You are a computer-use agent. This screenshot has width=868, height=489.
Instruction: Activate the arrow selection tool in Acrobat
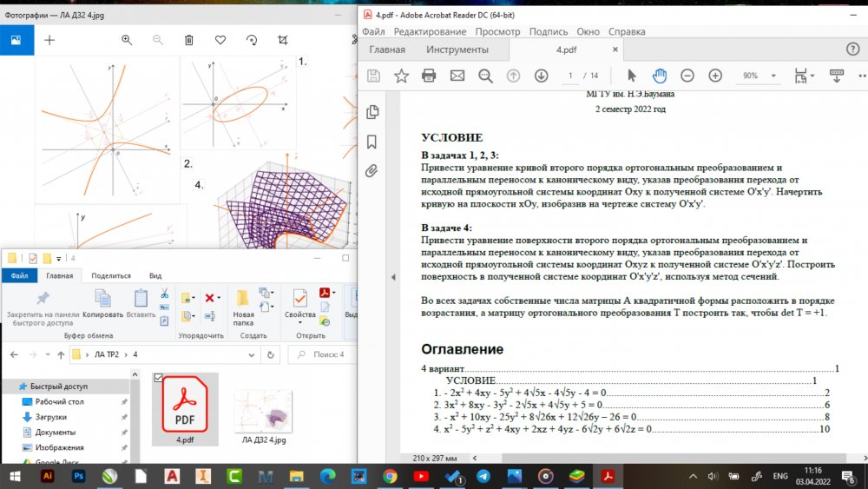631,76
